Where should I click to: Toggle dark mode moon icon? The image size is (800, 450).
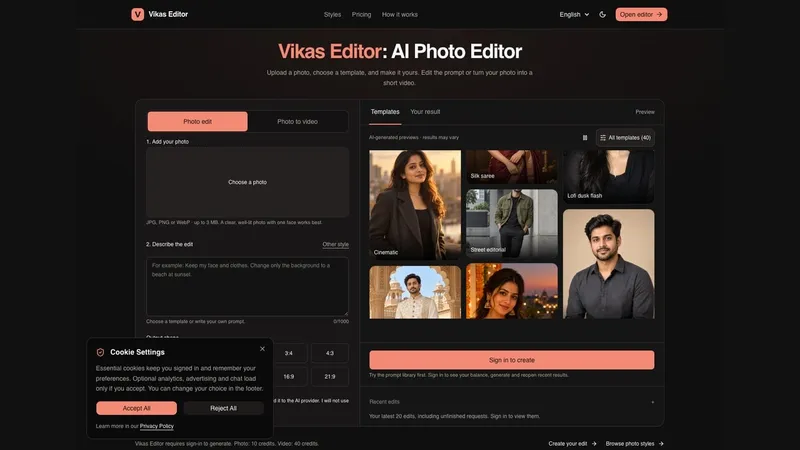(603, 14)
